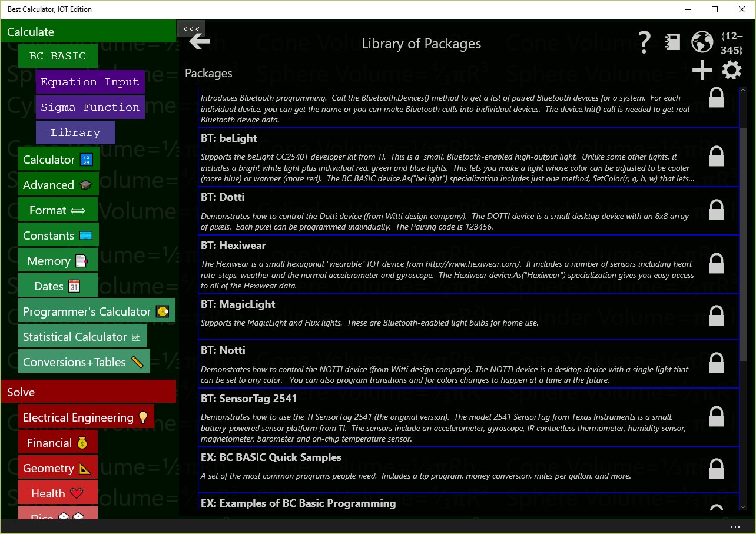Select the BT: MagicLight package
The image size is (756, 534).
click(x=468, y=317)
